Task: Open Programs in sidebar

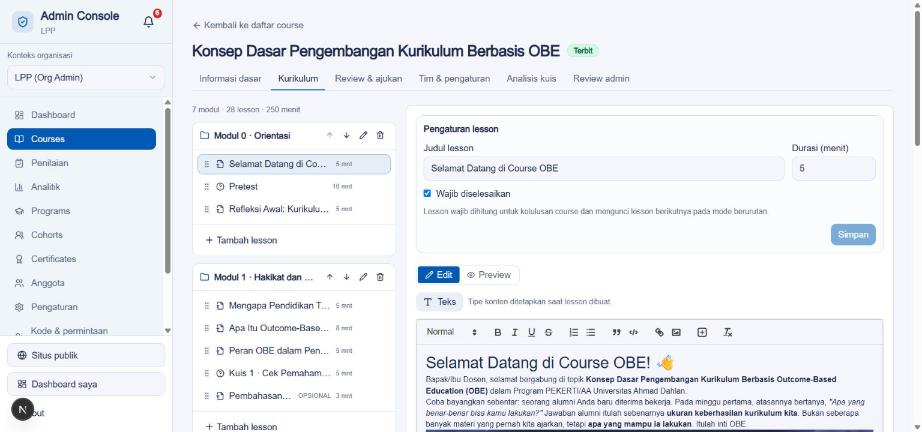Action: coord(81,210)
